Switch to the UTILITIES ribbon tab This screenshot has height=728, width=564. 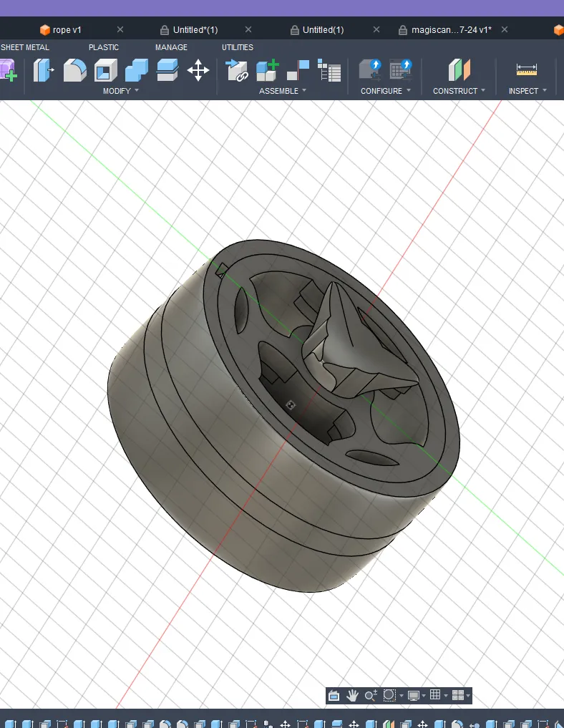pyautogui.click(x=237, y=47)
